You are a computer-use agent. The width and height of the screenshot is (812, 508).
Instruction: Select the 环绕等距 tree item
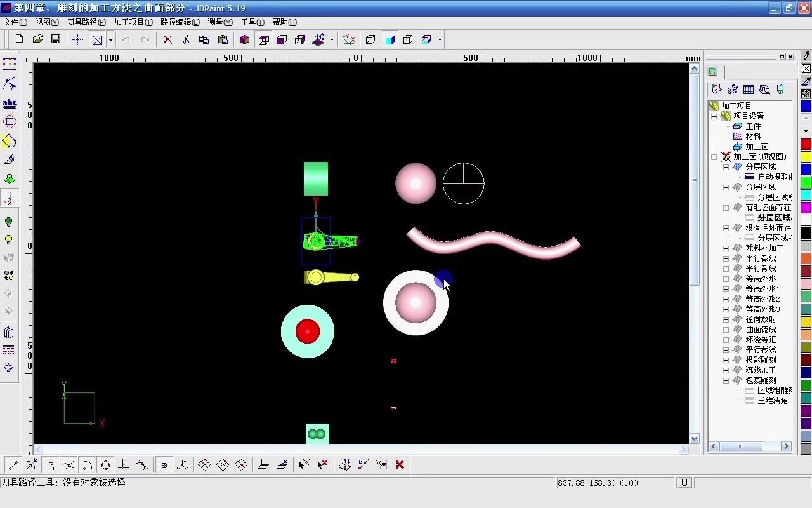(761, 340)
